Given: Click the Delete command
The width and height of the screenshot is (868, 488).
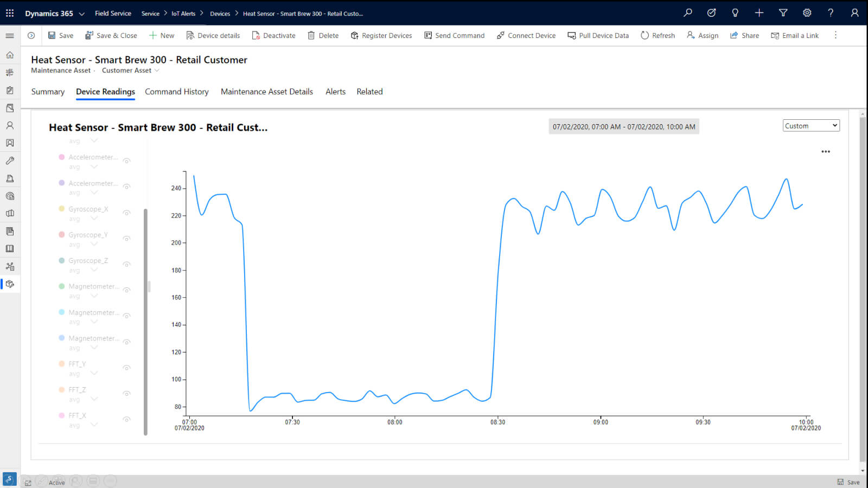Looking at the screenshot, I should coord(323,36).
